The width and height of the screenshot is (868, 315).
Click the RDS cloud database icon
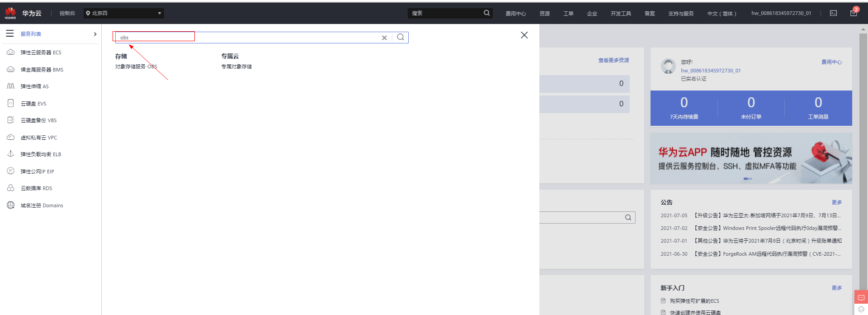(x=11, y=188)
